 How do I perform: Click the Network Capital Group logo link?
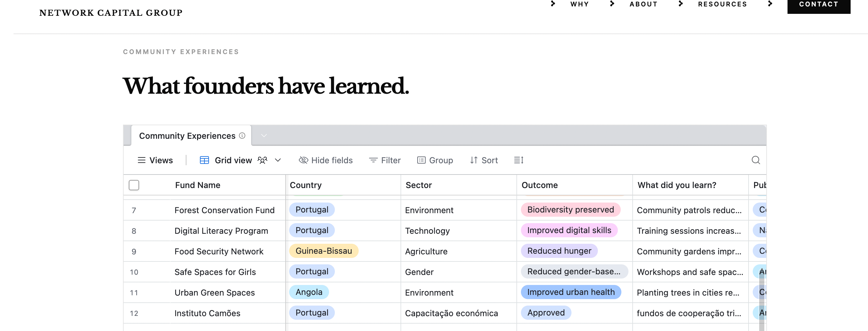click(110, 13)
